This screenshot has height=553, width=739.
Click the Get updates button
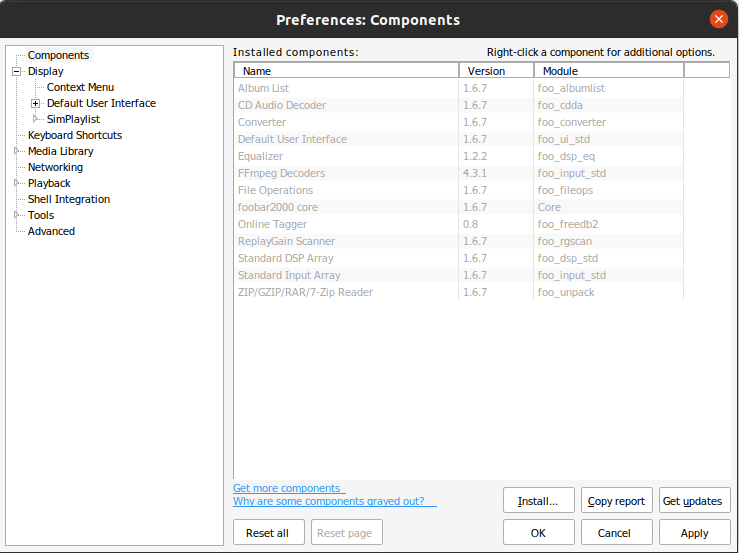[x=695, y=500]
